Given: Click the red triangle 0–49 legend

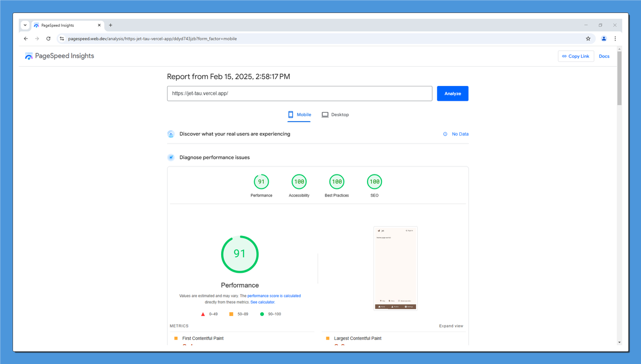Looking at the screenshot, I should [x=209, y=314].
